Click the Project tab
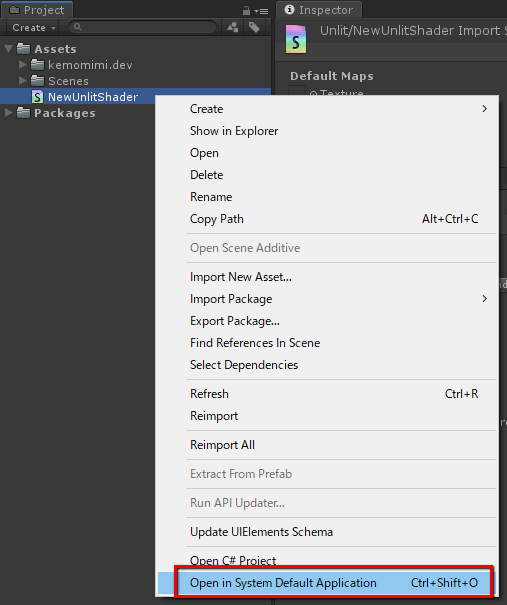The width and height of the screenshot is (507, 605). (37, 10)
